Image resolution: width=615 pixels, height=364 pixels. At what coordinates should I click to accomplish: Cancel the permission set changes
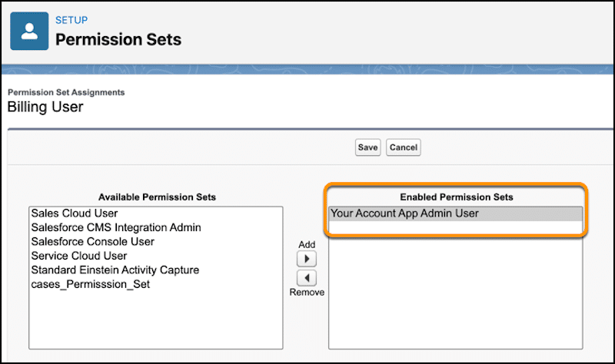(x=403, y=147)
